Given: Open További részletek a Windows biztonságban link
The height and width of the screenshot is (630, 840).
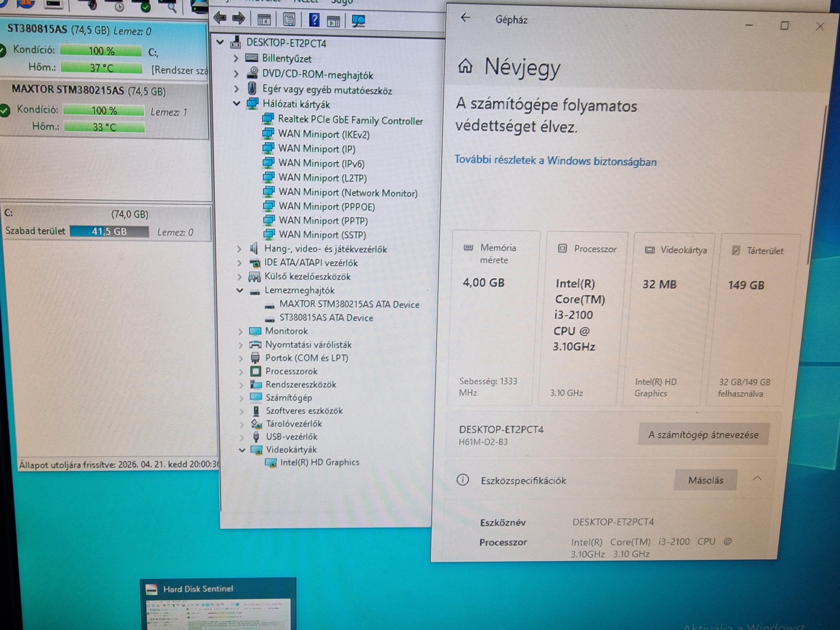Looking at the screenshot, I should (555, 160).
